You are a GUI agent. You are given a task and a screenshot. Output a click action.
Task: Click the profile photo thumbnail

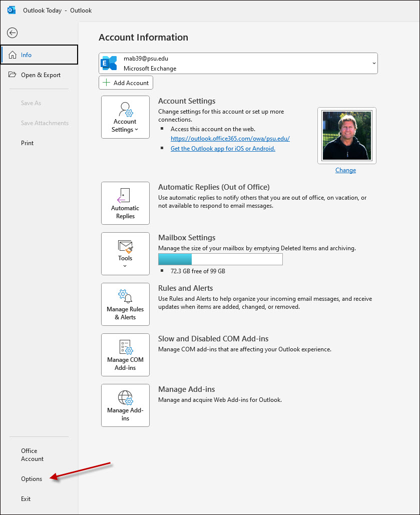pos(347,135)
